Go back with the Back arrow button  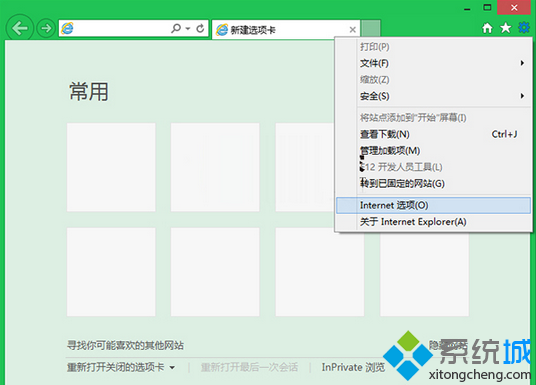(x=19, y=28)
